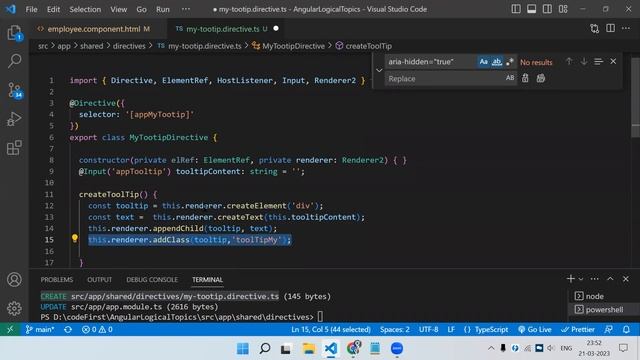Toggle Preserve Case in replace field
Image resolution: width=640 pixels, height=360 pixels.
(510, 78)
